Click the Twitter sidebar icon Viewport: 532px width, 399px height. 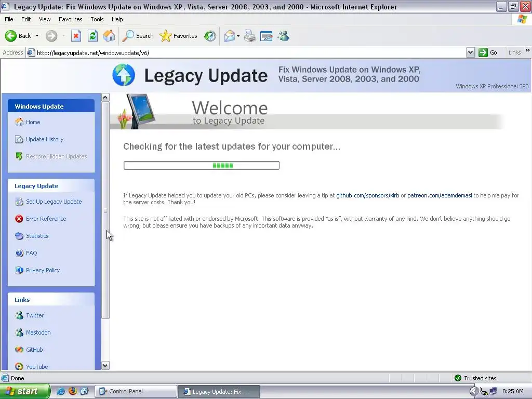click(x=19, y=315)
